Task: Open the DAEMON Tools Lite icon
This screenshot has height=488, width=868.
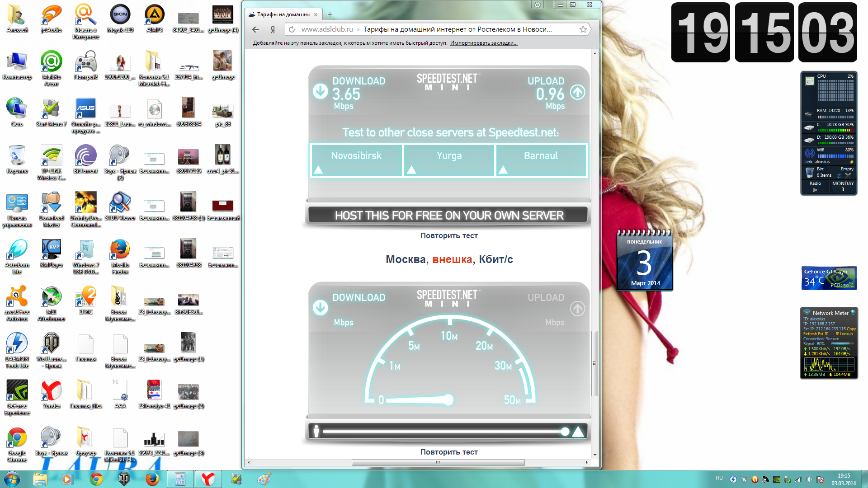Action: coord(17,350)
